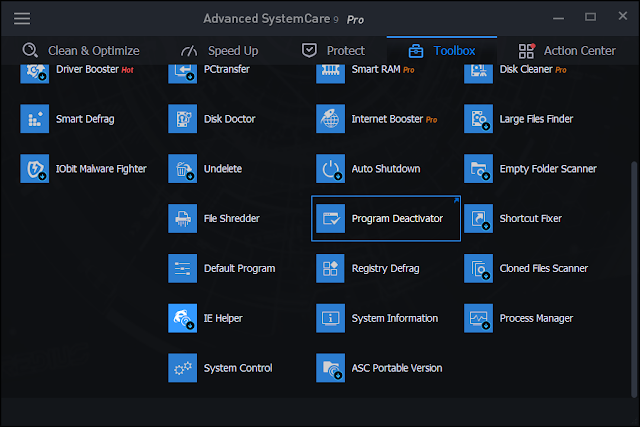Click Auto Shutdown power icon
Viewport: 640px width, 427px height.
tap(330, 169)
